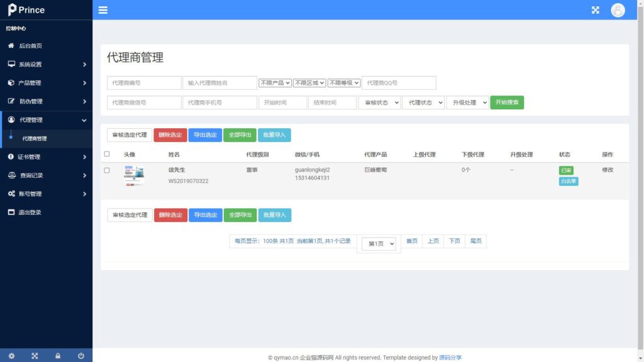The height and width of the screenshot is (362, 644).
Task: Click the power icon at sidebar bottom
Action: click(x=81, y=355)
